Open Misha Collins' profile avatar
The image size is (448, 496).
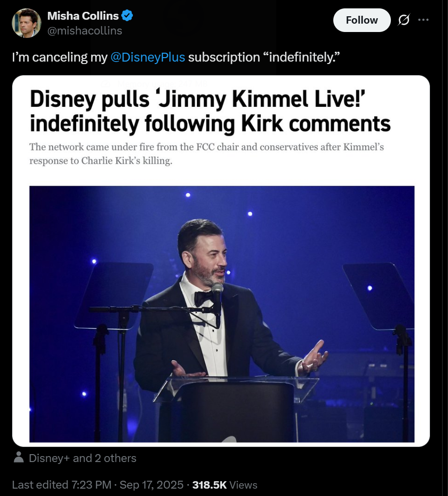tap(26, 23)
